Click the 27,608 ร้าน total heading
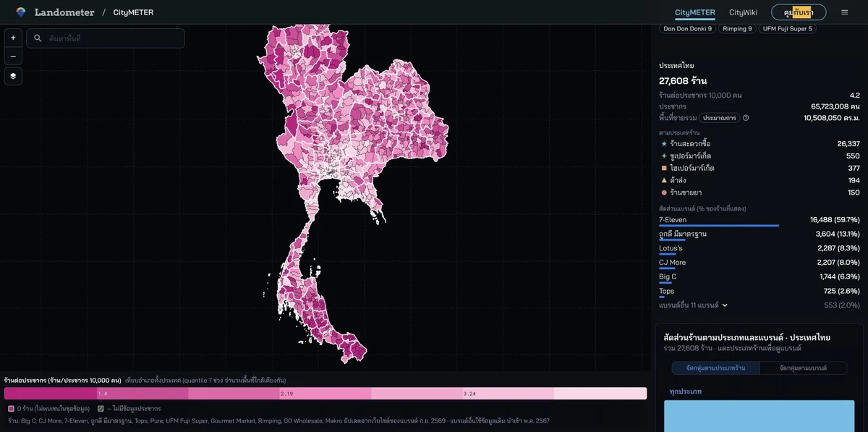 point(683,81)
